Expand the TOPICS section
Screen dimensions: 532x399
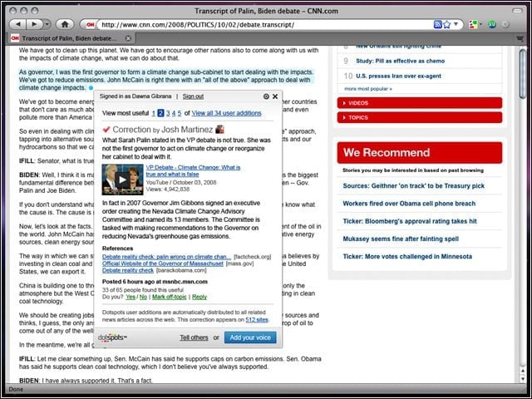419,117
